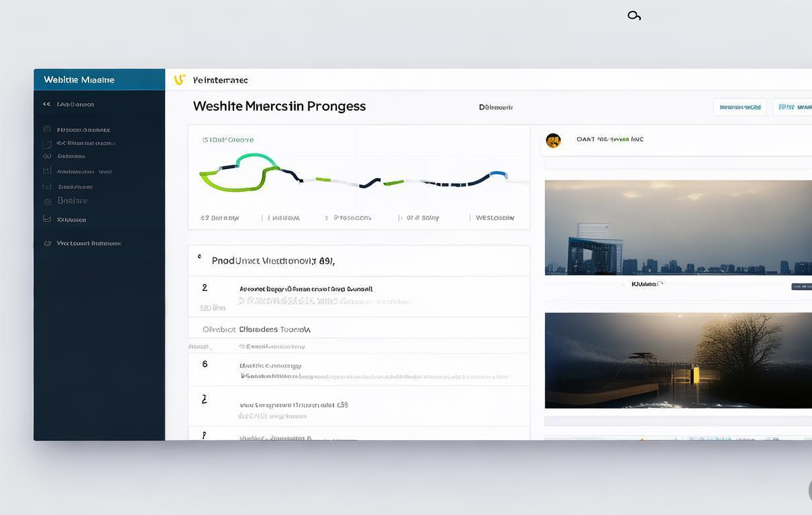The height and width of the screenshot is (515, 812).
Task: Open the sunset tree and dock image thumbnail
Action: (x=678, y=360)
